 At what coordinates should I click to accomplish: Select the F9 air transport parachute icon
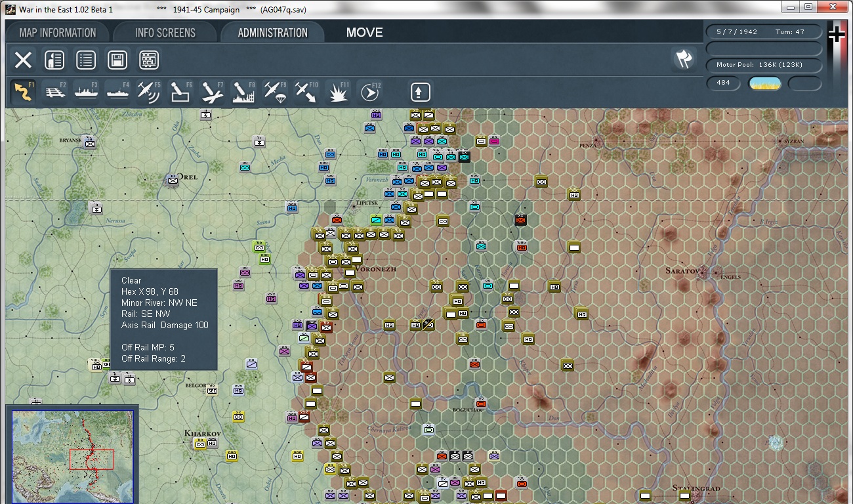coord(276,92)
